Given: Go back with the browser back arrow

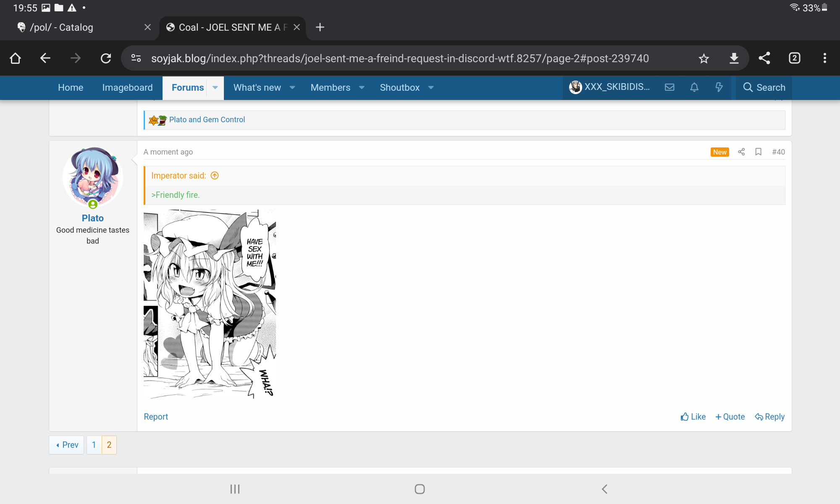Looking at the screenshot, I should coord(45,58).
